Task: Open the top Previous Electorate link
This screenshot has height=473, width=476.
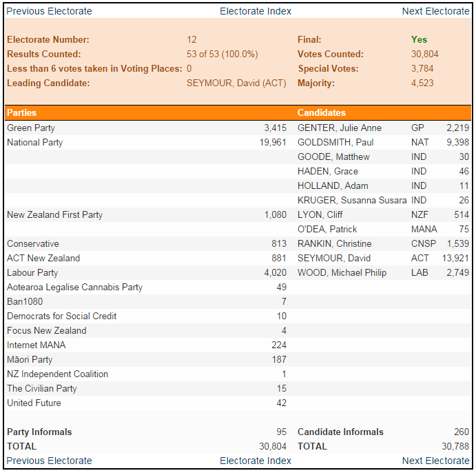Action: [49, 11]
